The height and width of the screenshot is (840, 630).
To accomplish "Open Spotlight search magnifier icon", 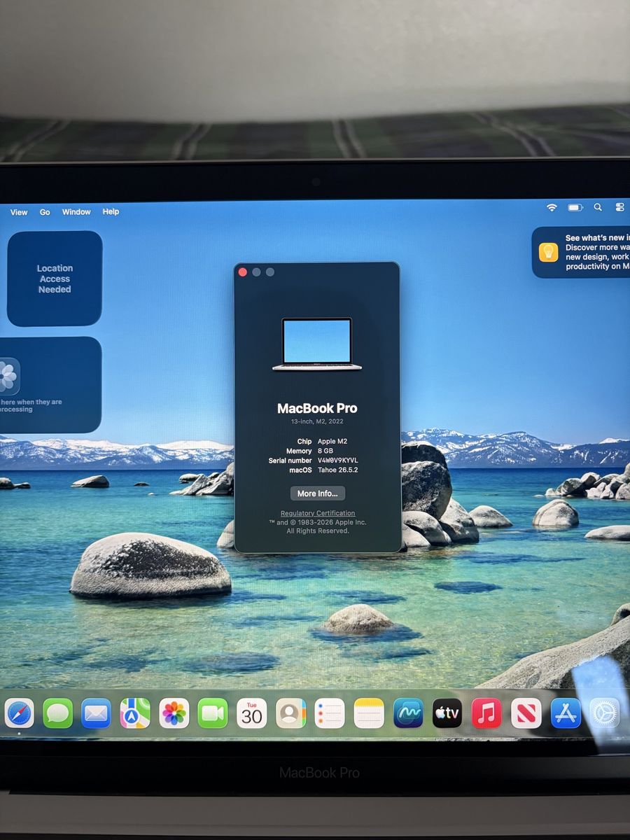I will (598, 208).
